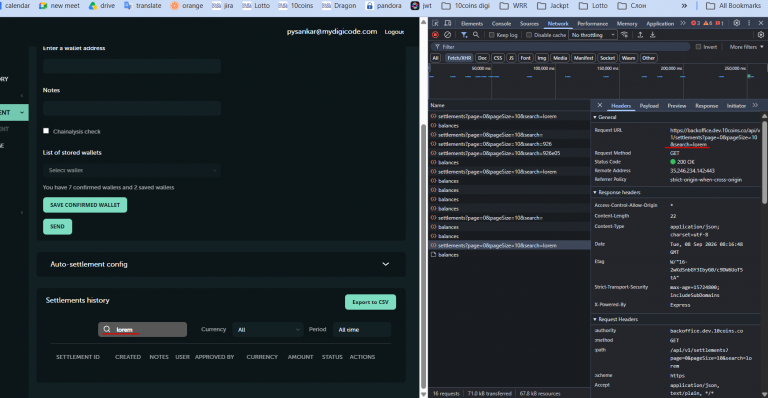Open the translate bookmark
Image resolution: width=768 pixels, height=398 pixels.
coord(143,6)
